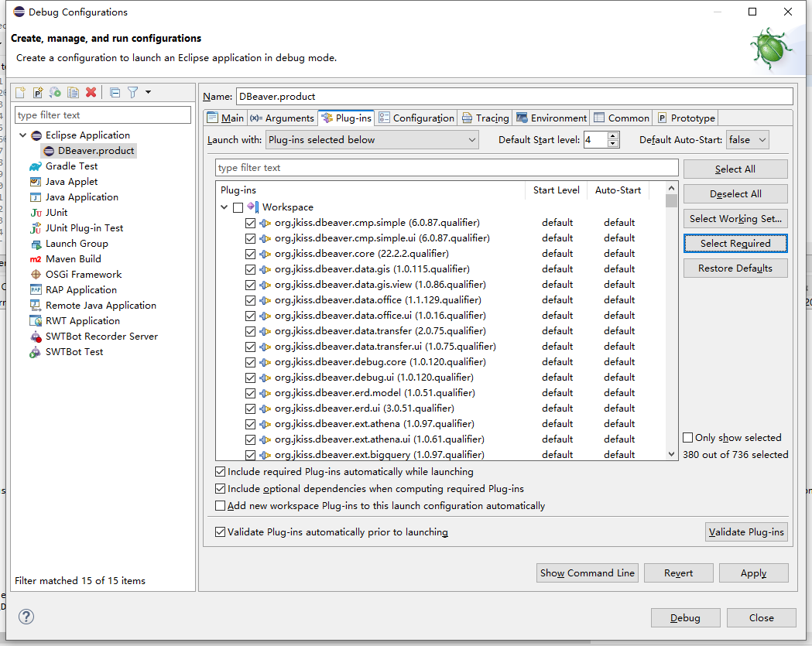Select the RAP Application icon
This screenshot has width=812, height=646.
(x=35, y=290)
